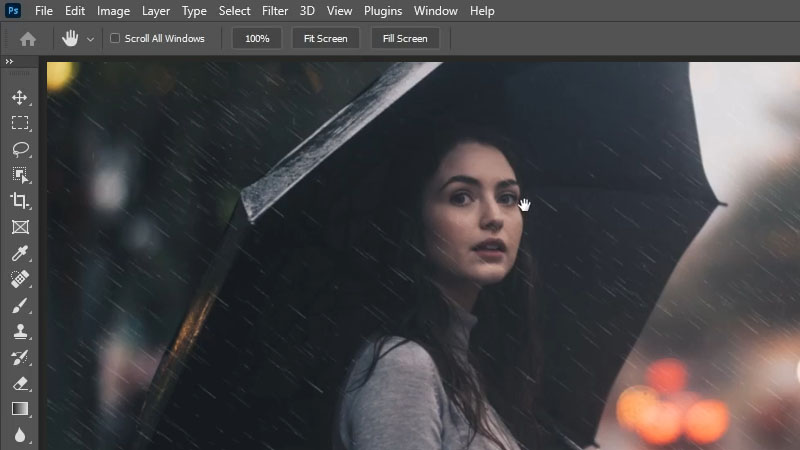800x450 pixels.
Task: Click the Fit Screen button
Action: pos(326,38)
